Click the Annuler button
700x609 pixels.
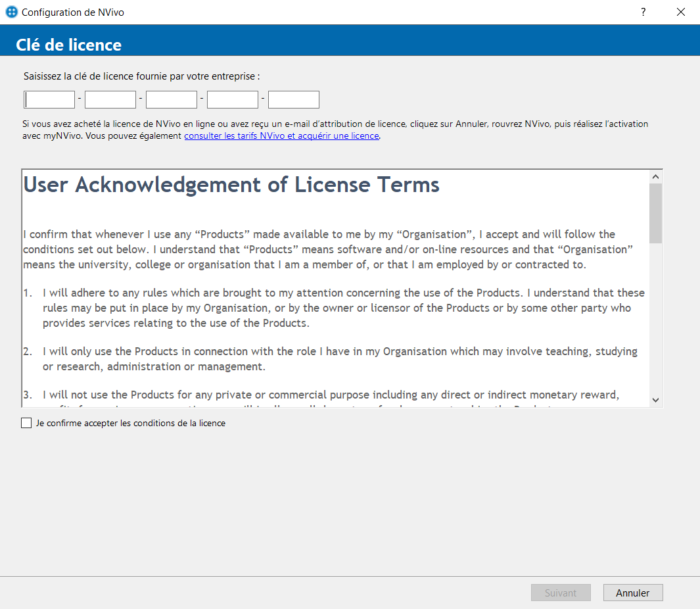(632, 593)
